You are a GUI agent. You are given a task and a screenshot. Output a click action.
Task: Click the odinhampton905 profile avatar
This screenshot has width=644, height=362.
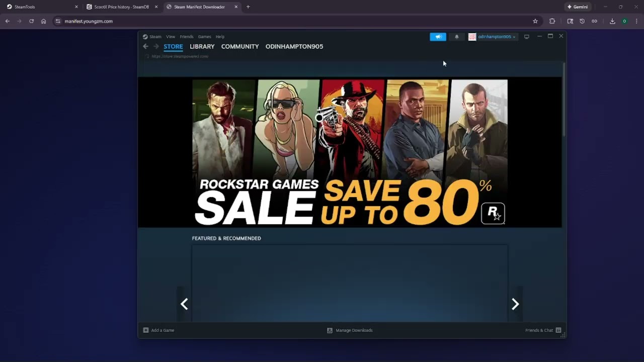coord(472,37)
